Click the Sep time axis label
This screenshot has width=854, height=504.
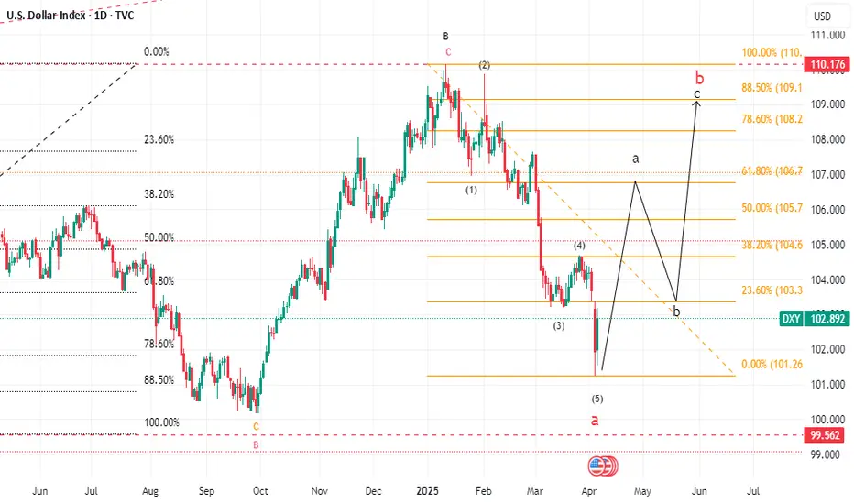point(206,491)
